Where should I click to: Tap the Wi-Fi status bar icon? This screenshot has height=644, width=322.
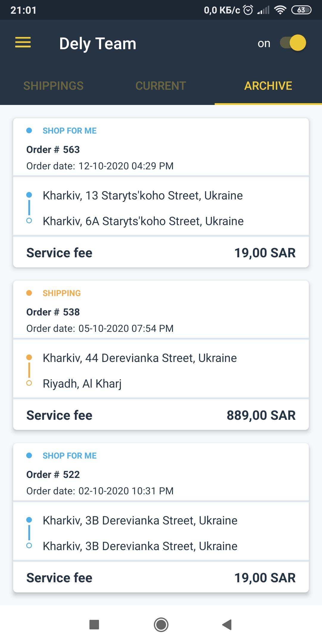click(x=280, y=10)
